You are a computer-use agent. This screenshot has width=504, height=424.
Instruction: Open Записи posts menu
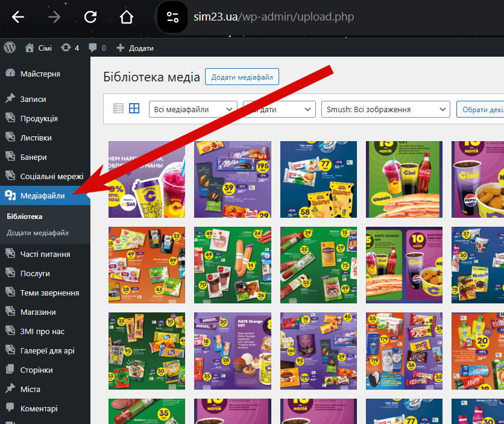(x=33, y=100)
